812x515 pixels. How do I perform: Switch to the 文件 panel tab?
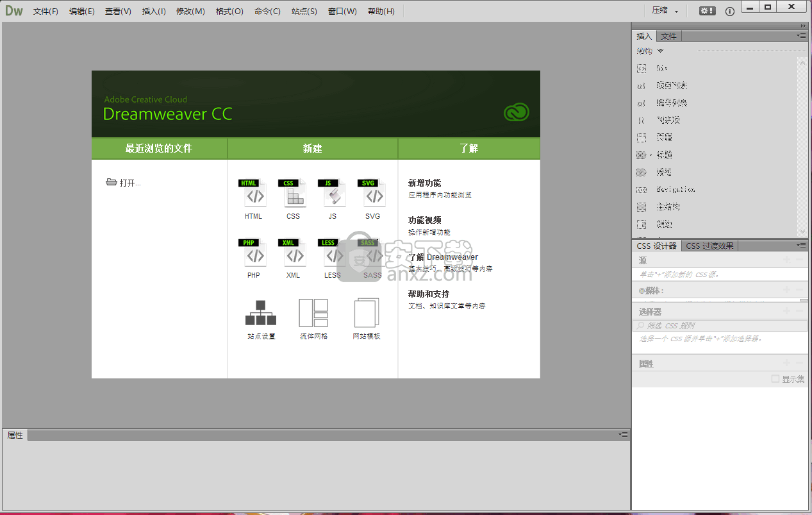[668, 36]
